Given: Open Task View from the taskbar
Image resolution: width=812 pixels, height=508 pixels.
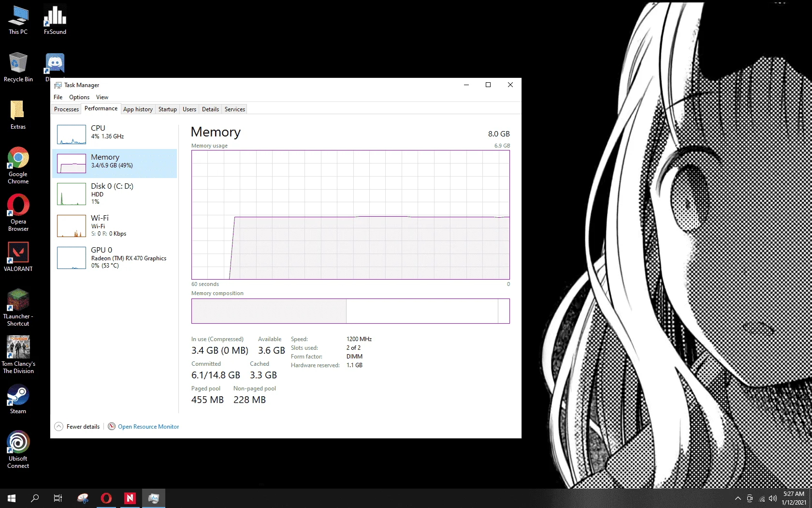Looking at the screenshot, I should pos(58,498).
